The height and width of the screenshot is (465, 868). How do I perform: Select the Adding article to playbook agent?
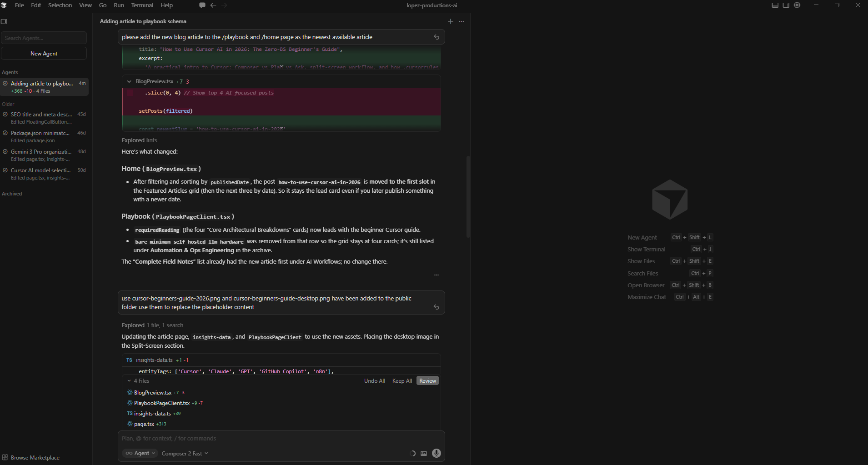pos(44,87)
